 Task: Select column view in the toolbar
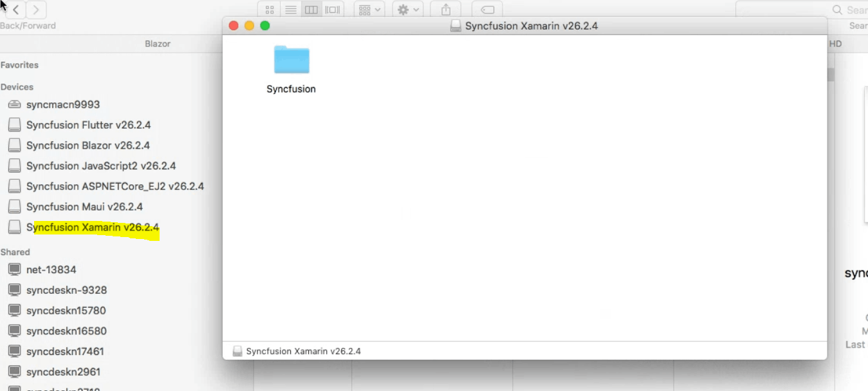(311, 9)
